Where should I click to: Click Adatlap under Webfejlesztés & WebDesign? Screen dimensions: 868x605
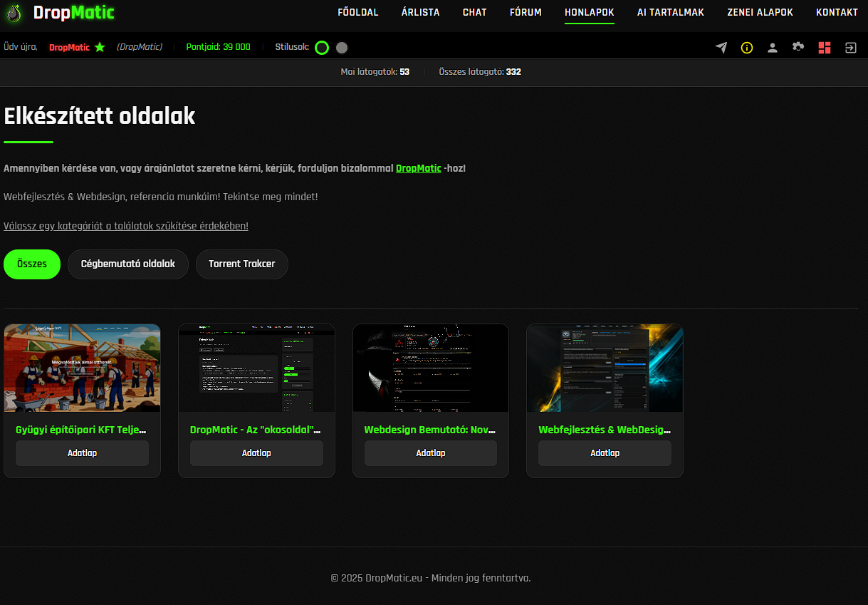click(x=605, y=453)
